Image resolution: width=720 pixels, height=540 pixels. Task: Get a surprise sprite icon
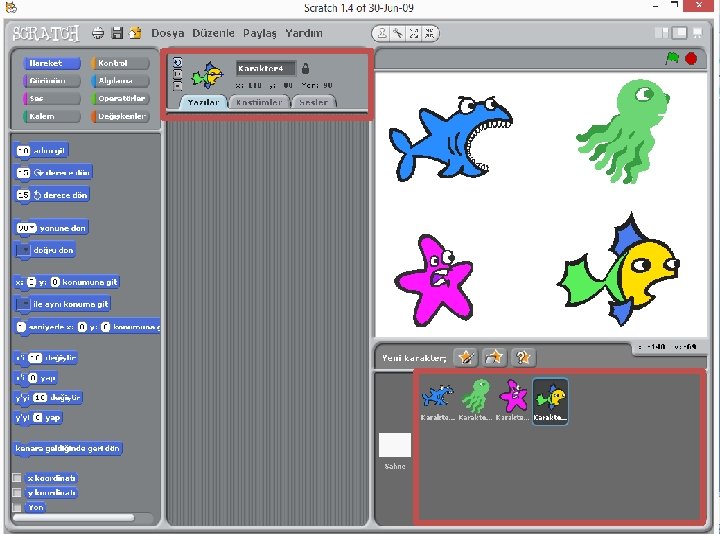pyautogui.click(x=523, y=357)
